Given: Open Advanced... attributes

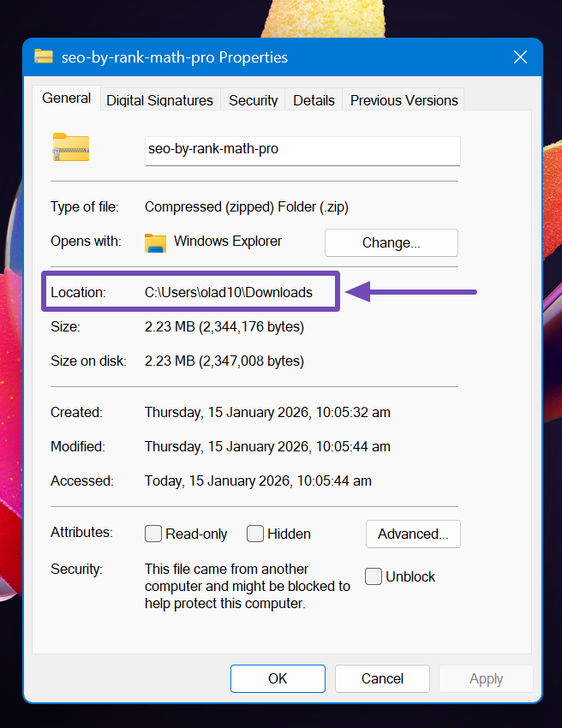Looking at the screenshot, I should pos(413,534).
